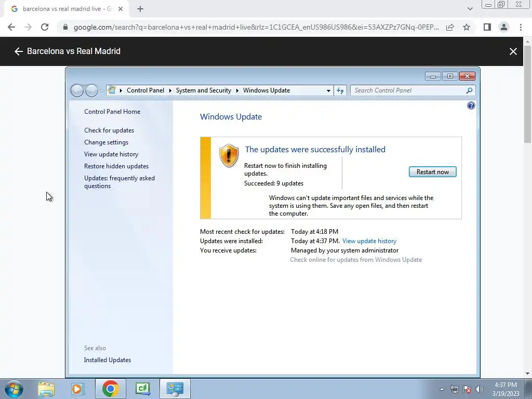The width and height of the screenshot is (532, 399).
Task: Expand arrow after Control Panel breadcrumb
Action: [170, 90]
